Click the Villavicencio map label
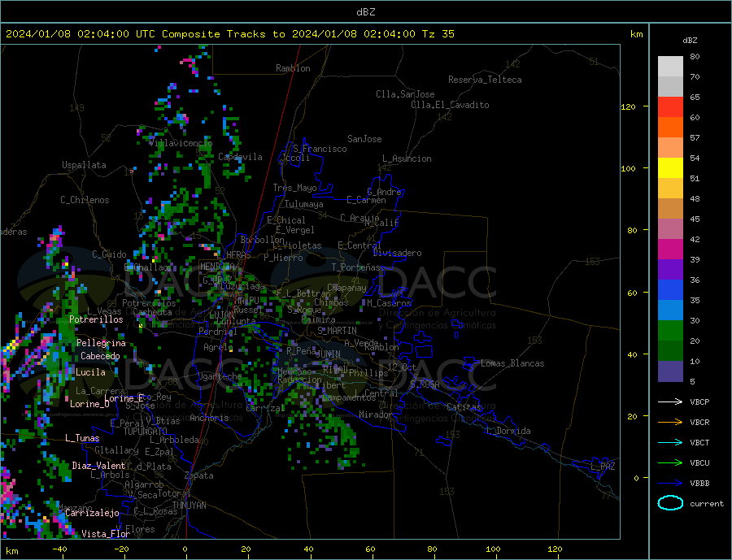The width and height of the screenshot is (732, 560). click(x=181, y=143)
